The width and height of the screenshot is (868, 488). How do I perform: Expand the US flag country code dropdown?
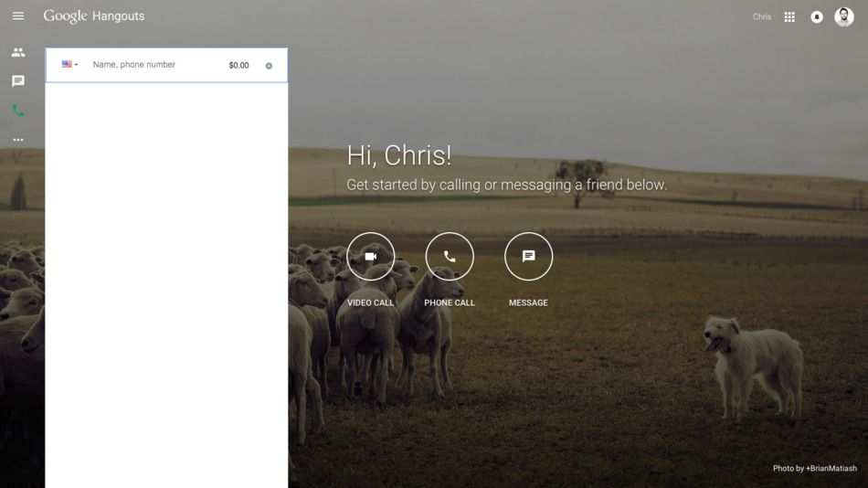[x=69, y=65]
